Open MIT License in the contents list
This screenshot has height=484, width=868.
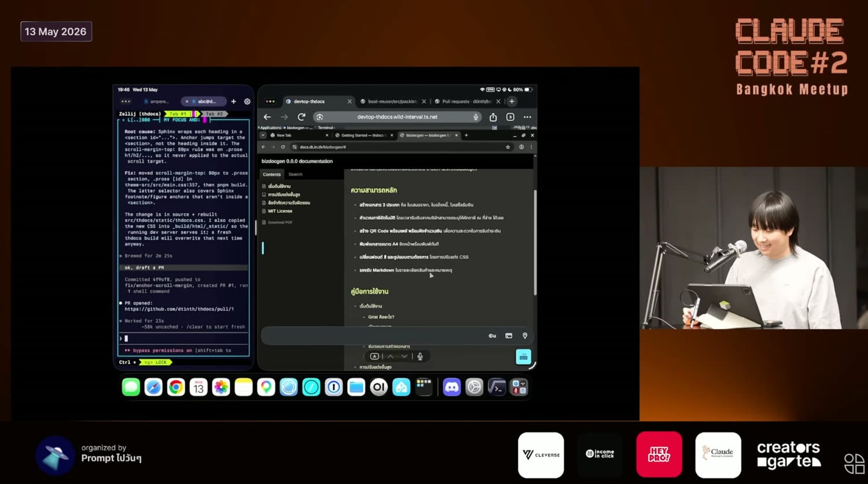pyautogui.click(x=280, y=211)
